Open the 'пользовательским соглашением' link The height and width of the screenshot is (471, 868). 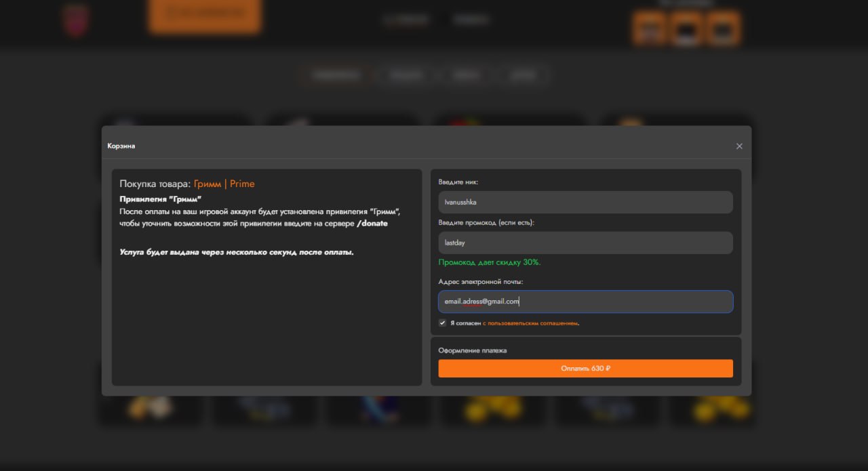(x=530, y=323)
